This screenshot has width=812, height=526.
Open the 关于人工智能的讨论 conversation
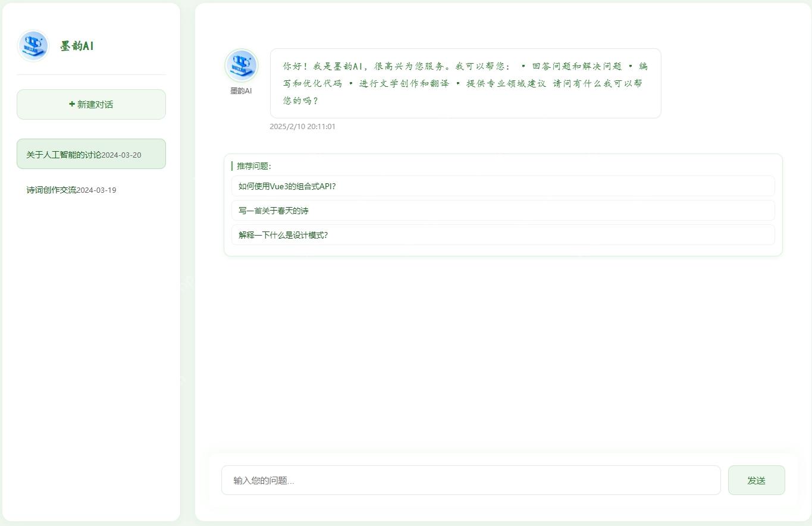coord(91,154)
